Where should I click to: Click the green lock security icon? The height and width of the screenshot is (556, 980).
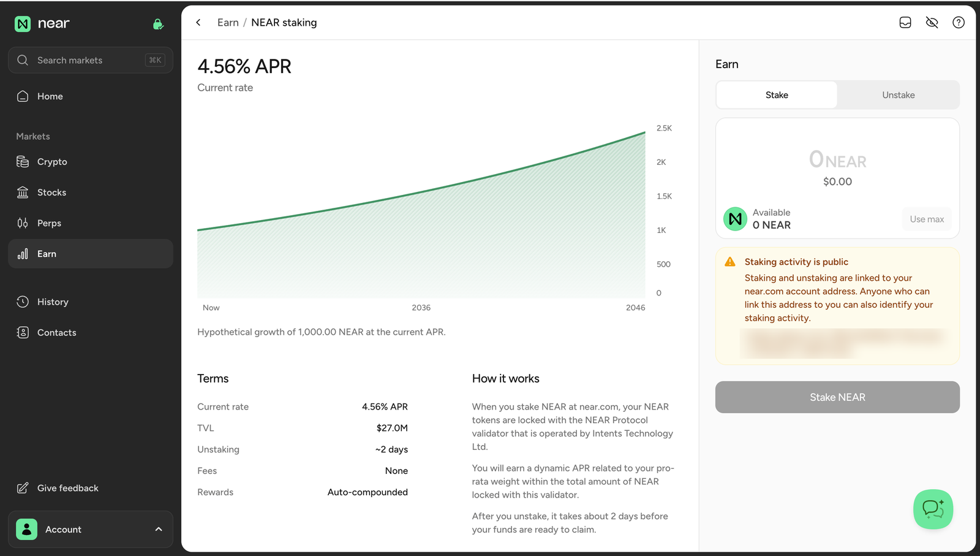(x=158, y=25)
